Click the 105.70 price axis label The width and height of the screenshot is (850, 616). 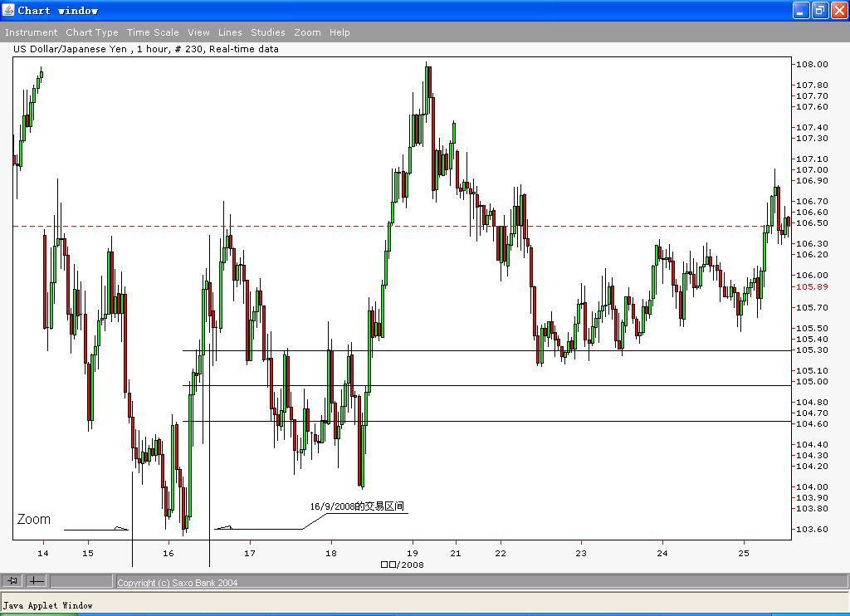[x=812, y=307]
